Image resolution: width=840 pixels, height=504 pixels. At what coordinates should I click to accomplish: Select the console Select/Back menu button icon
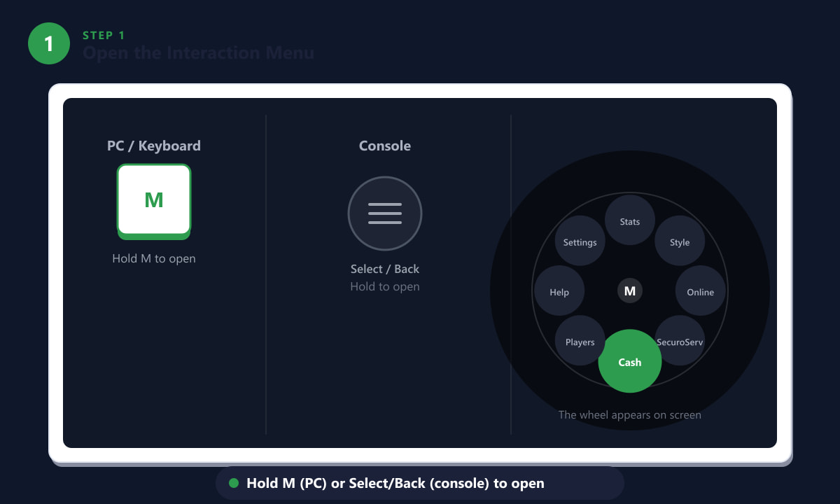click(385, 213)
